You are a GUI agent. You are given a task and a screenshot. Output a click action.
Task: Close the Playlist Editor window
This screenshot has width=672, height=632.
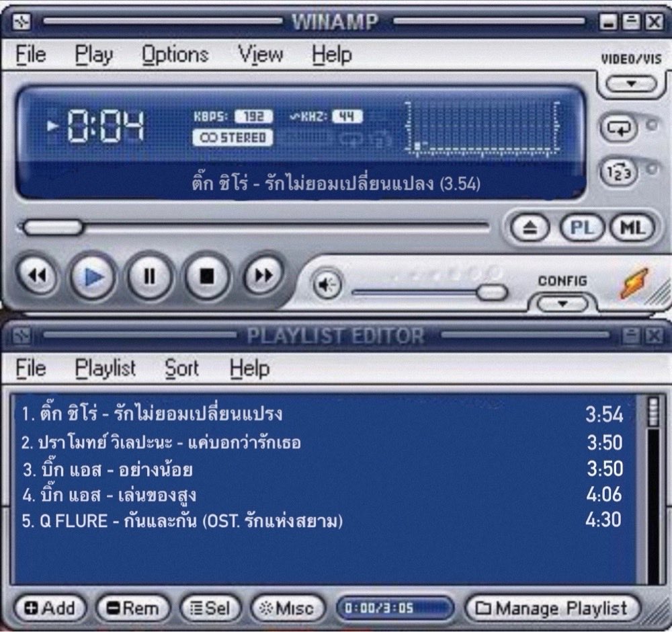(655, 335)
